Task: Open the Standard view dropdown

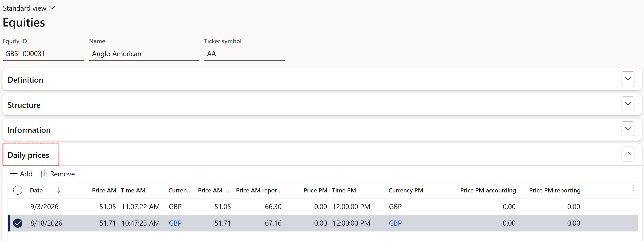Action: (28, 8)
